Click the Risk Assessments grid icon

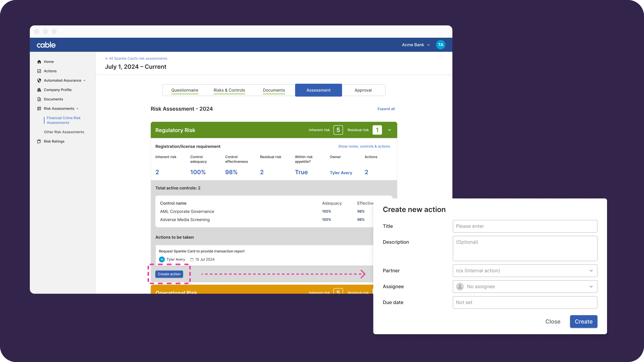pyautogui.click(x=39, y=109)
